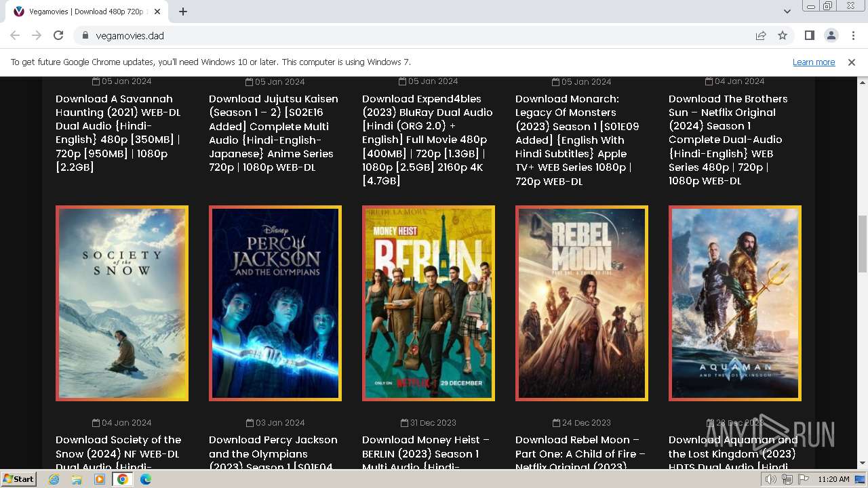Open the Learn more link
The image size is (868, 488).
(x=814, y=62)
